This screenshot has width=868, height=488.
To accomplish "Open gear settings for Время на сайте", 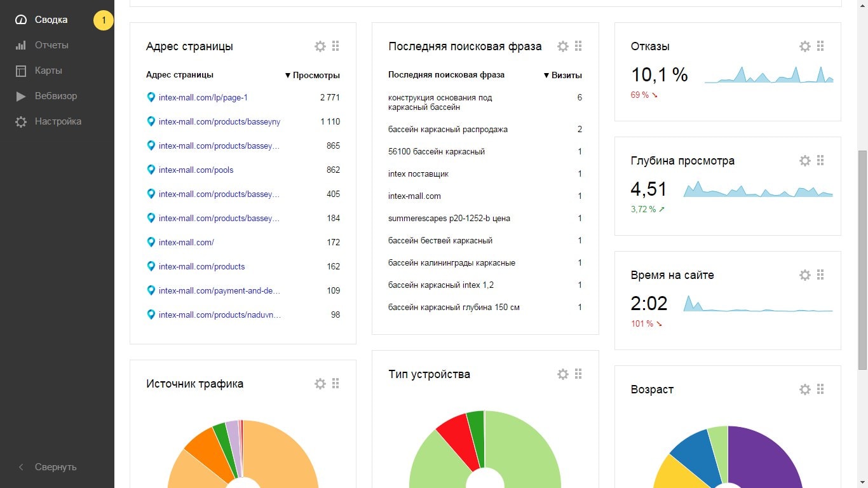I will 805,275.
